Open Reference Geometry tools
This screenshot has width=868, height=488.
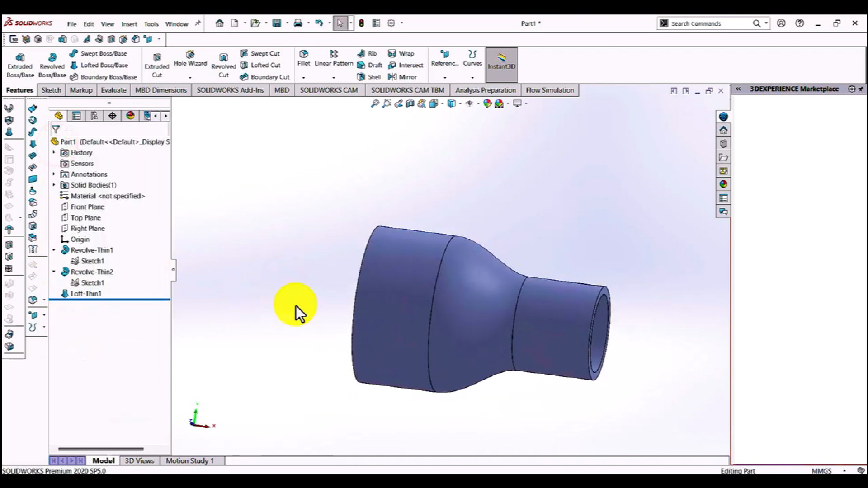point(444,59)
